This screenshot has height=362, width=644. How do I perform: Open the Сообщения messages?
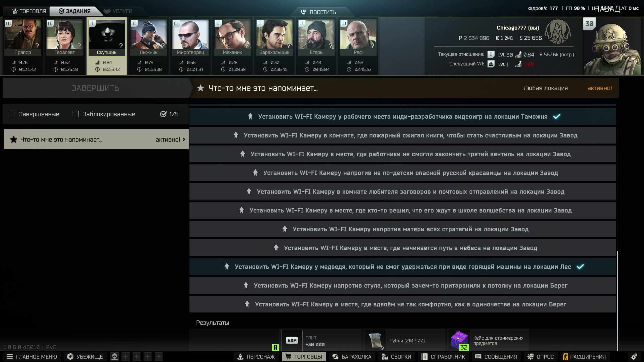pyautogui.click(x=496, y=356)
